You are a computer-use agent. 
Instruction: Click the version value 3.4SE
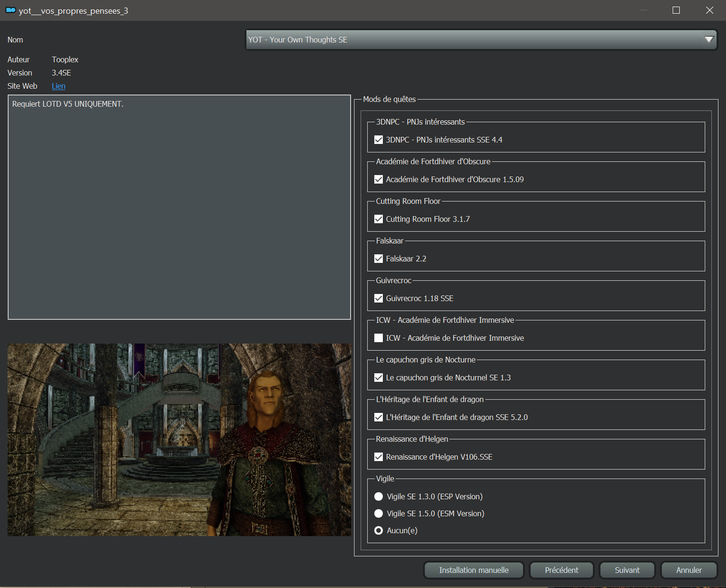tap(61, 73)
